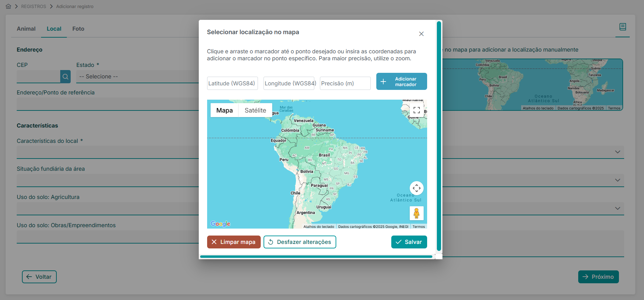Select the Street View pegman icon
This screenshot has width=644, height=300.
pyautogui.click(x=416, y=213)
